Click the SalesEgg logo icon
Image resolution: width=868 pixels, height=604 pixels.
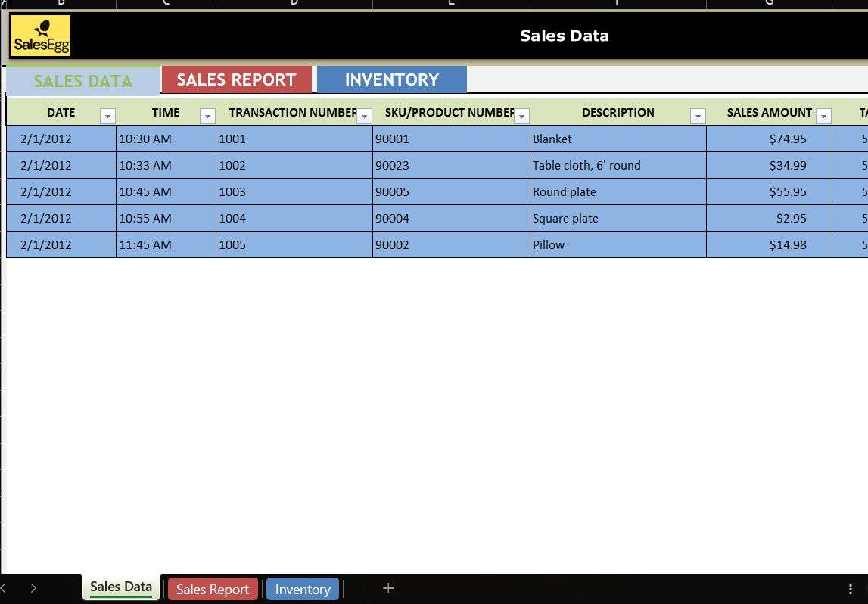(x=41, y=36)
